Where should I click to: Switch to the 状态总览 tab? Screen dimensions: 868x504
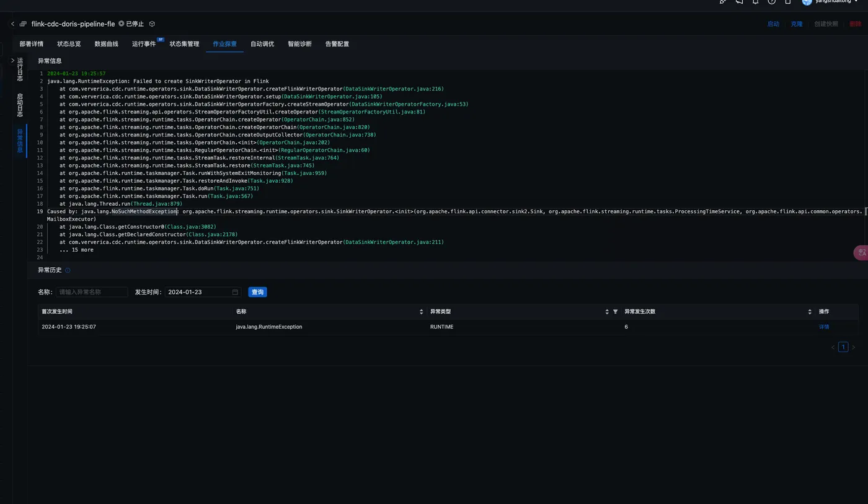(x=69, y=44)
